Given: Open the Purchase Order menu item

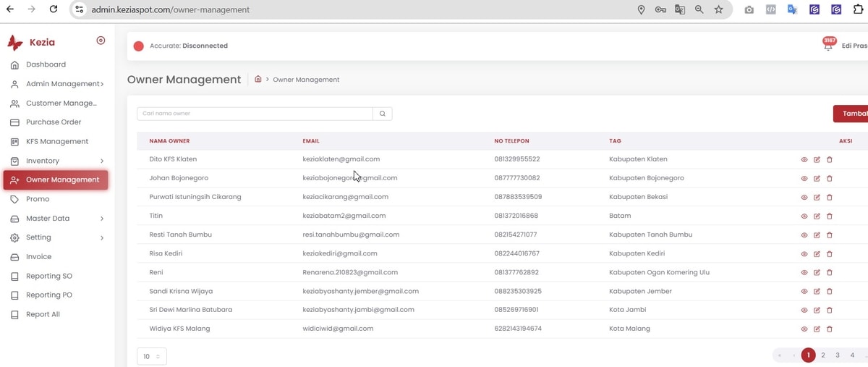Looking at the screenshot, I should click(54, 122).
